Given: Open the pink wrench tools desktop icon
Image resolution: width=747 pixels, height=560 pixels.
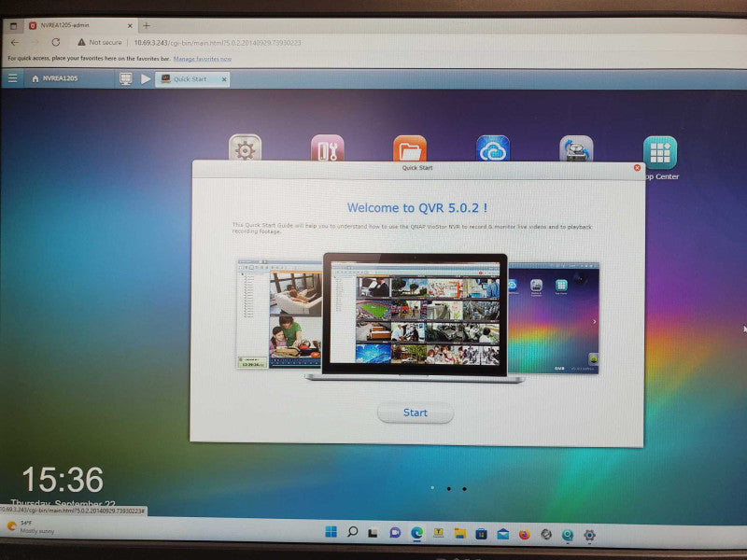Looking at the screenshot, I should coord(328,148).
